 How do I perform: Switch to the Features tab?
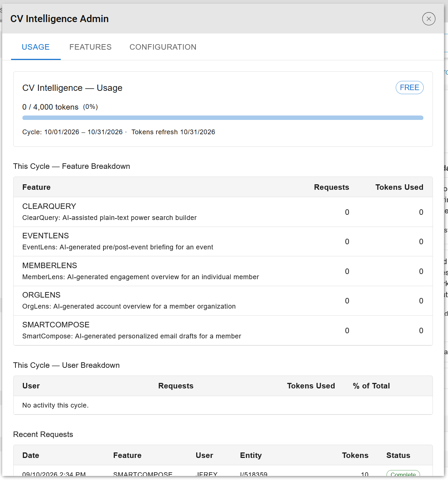click(x=91, y=47)
